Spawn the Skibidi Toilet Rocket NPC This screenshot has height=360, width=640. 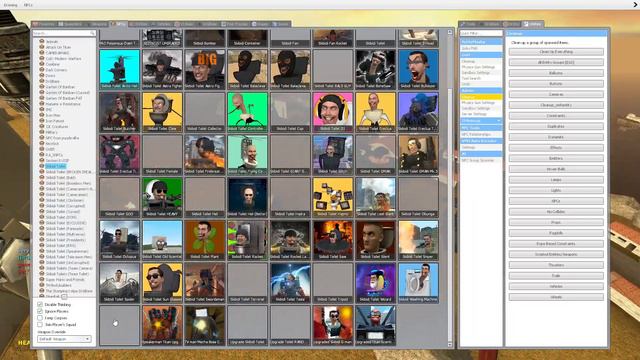pyautogui.click(x=247, y=240)
